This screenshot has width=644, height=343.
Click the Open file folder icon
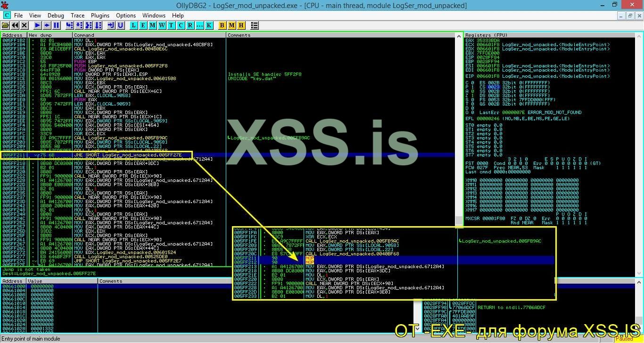(6, 25)
